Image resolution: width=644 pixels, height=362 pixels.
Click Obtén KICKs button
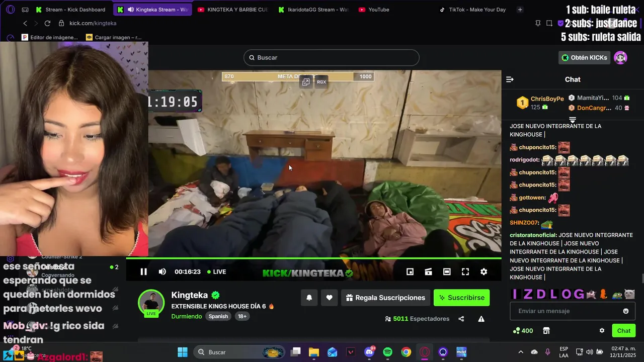pos(584,57)
